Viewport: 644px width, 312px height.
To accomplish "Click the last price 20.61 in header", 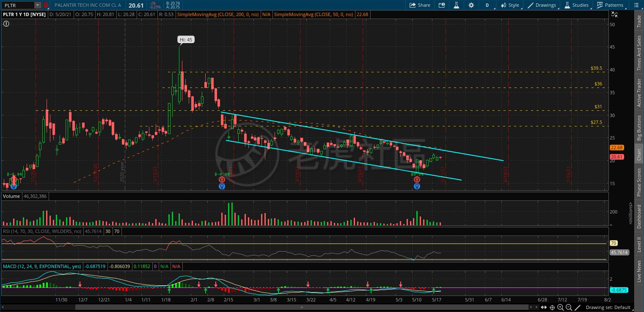I will pyautogui.click(x=136, y=5).
